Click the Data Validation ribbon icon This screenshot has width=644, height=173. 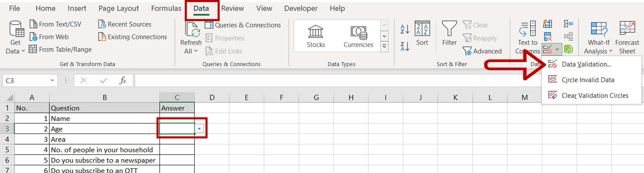(547, 49)
